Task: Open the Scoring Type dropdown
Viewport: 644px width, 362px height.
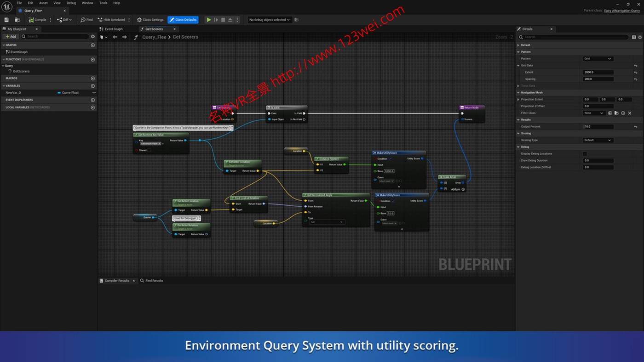Action: (x=598, y=140)
